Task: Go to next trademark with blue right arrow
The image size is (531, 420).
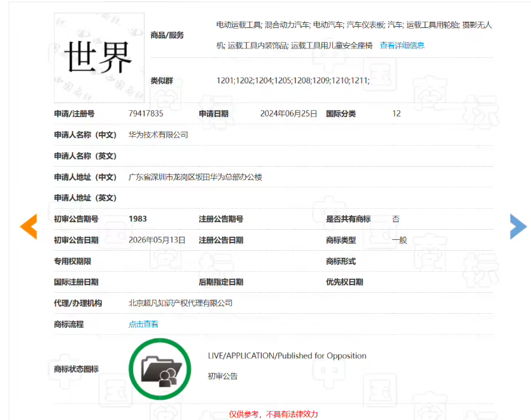Action: click(x=518, y=227)
